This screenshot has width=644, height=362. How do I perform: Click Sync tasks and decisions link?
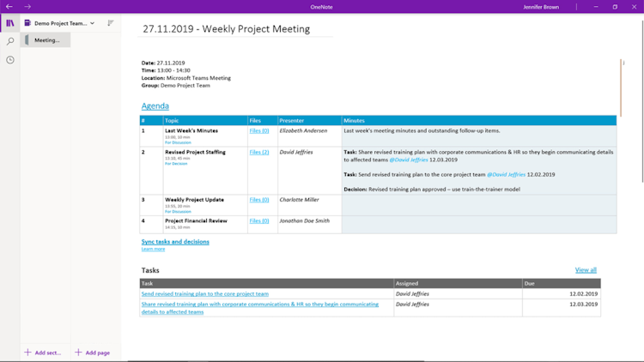pyautogui.click(x=175, y=241)
